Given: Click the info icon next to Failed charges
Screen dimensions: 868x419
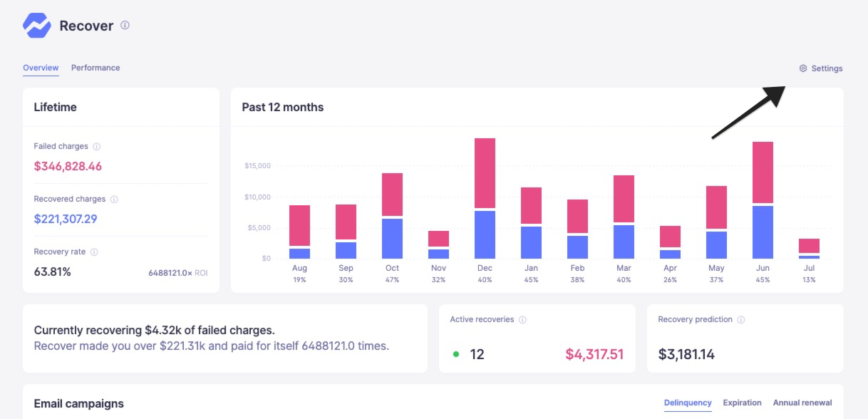Looking at the screenshot, I should pos(97,147).
